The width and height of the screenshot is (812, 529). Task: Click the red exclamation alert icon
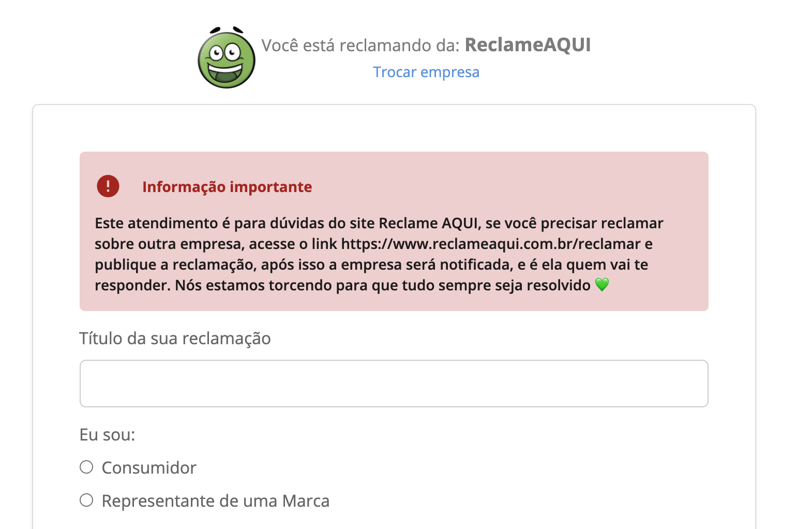coord(108,186)
